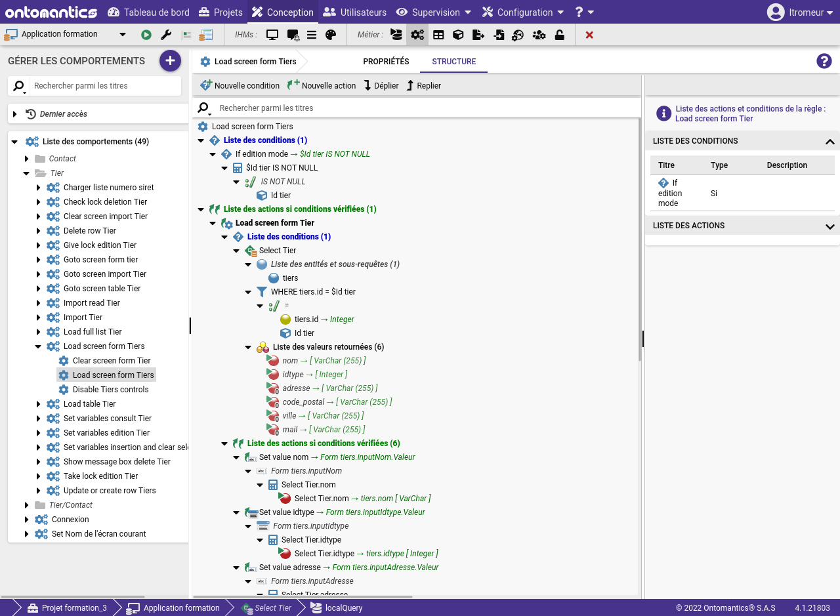840x616 pixels.
Task: Click the Replier button
Action: (424, 85)
